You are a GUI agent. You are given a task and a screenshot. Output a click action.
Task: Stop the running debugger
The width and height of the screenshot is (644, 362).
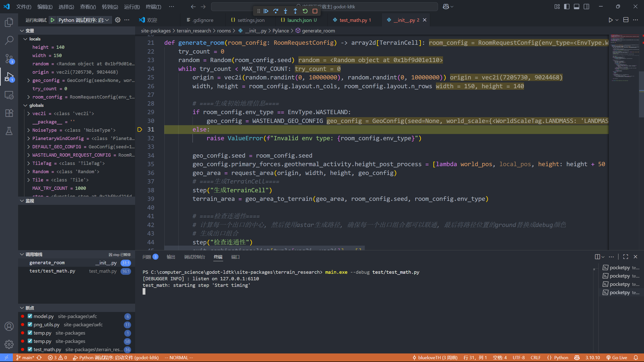tap(315, 11)
